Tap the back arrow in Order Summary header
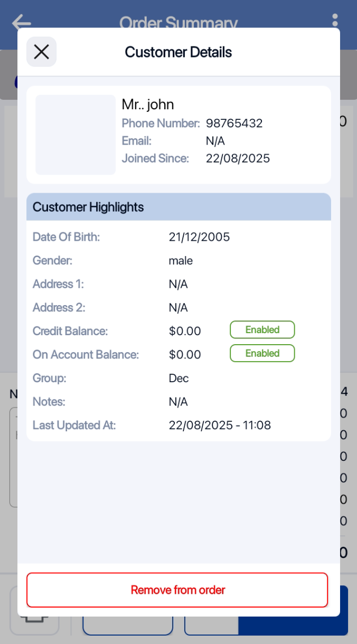This screenshot has height=644, width=357. click(x=21, y=22)
